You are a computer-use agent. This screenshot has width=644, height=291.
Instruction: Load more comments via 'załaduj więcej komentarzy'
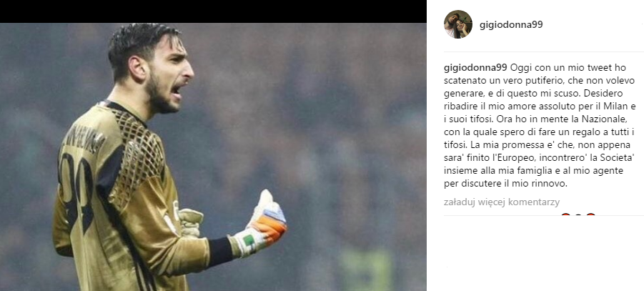(502, 202)
